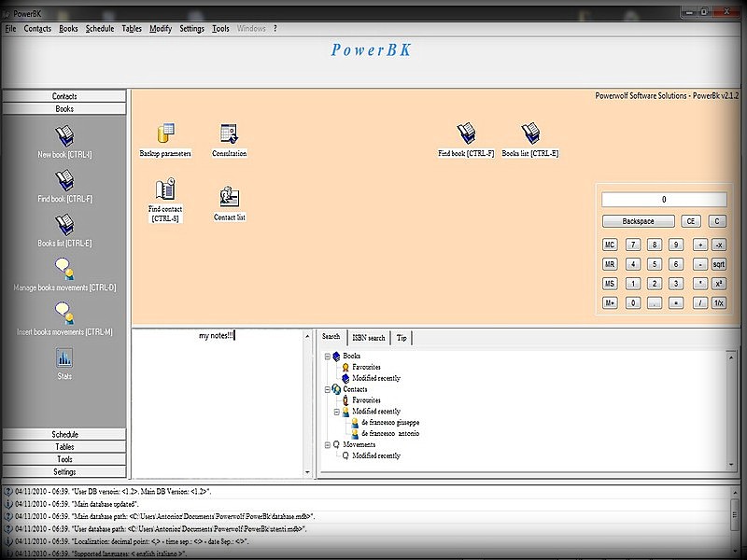This screenshot has height=560, width=747.
Task: Select Books node icon in tree
Action: coord(336,356)
